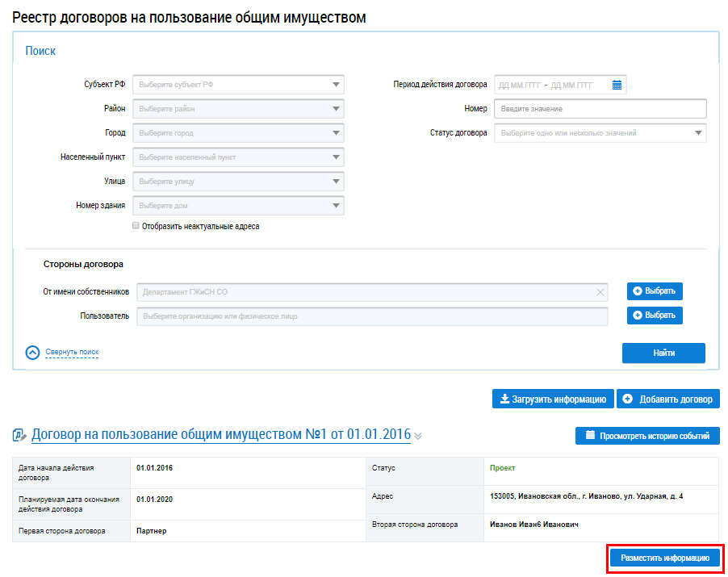Click 'Загрузить информацию' button

[x=553, y=399]
